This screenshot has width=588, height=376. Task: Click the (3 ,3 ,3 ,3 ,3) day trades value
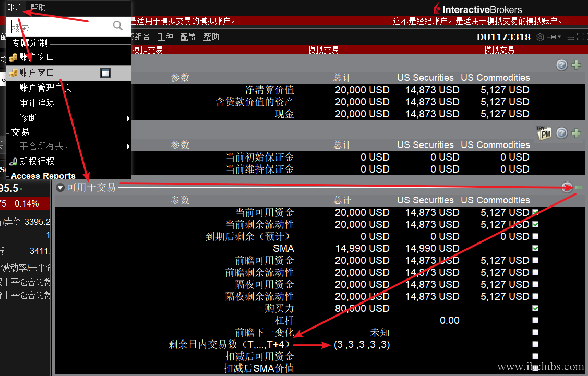362,345
